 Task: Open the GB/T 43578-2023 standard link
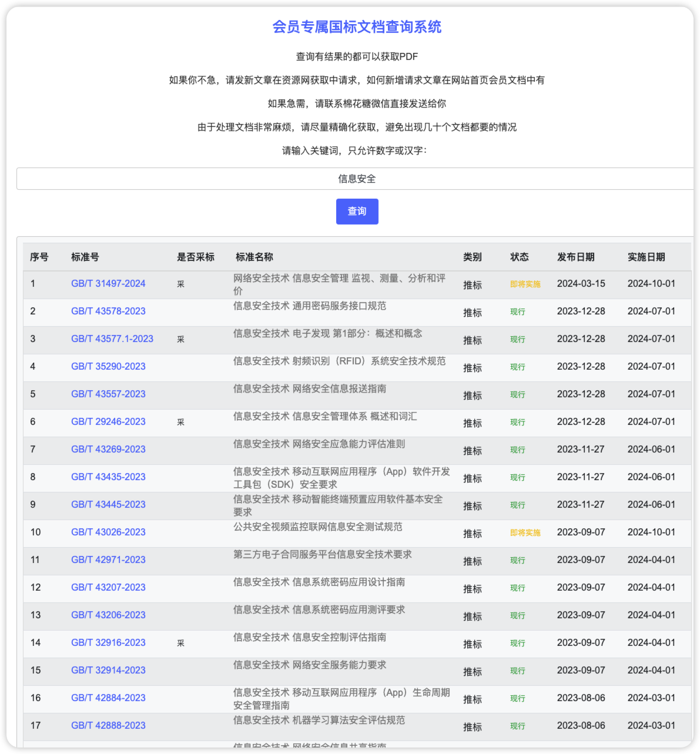coord(108,311)
